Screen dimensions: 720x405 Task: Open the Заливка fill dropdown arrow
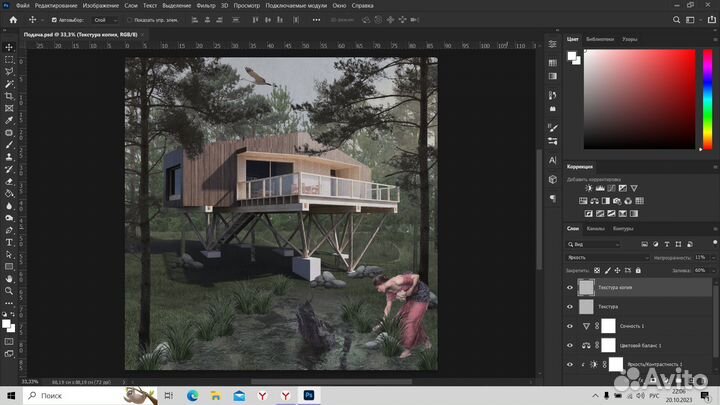(x=714, y=270)
